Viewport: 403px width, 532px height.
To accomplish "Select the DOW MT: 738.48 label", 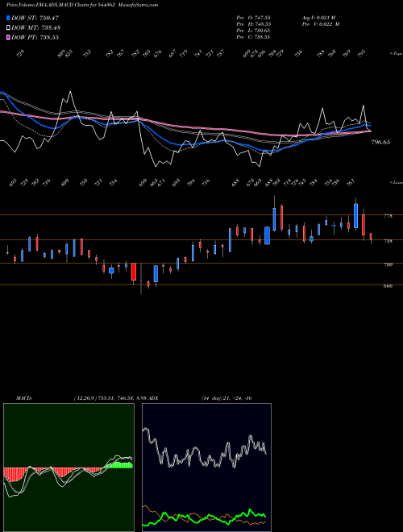I will pos(36,27).
